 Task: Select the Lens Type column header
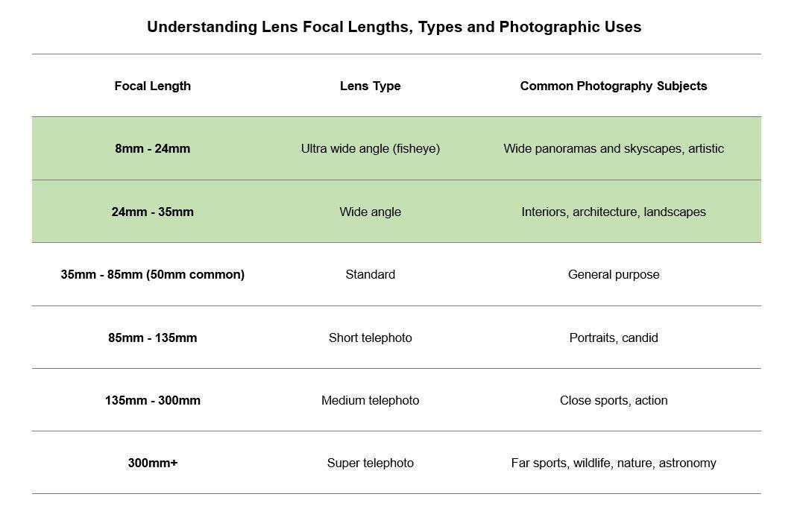(370, 86)
